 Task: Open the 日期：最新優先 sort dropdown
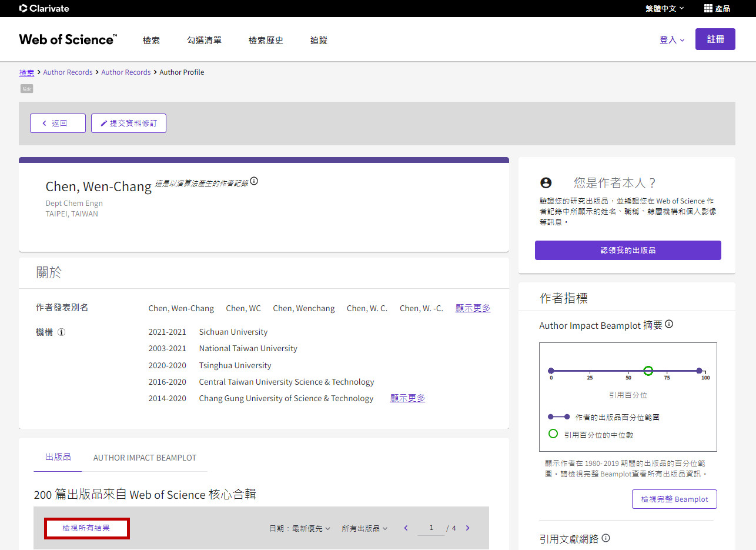(x=300, y=528)
